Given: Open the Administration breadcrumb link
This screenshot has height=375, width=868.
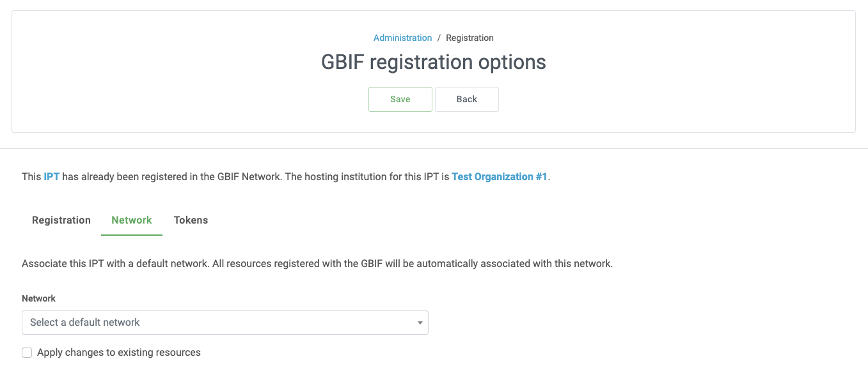Looking at the screenshot, I should (402, 38).
